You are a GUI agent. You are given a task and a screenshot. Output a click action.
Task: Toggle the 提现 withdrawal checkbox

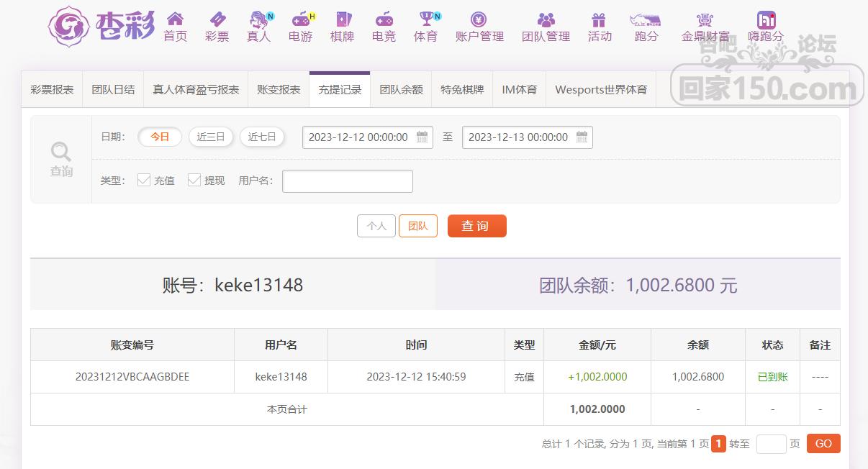[x=194, y=181]
